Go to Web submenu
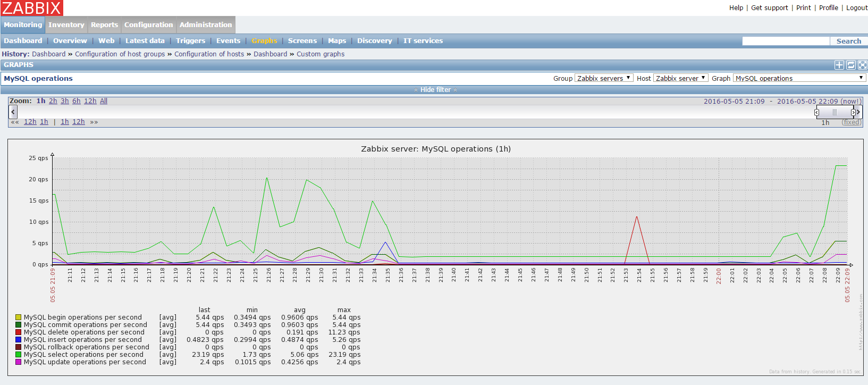Image resolution: width=868 pixels, height=385 pixels. tap(106, 41)
